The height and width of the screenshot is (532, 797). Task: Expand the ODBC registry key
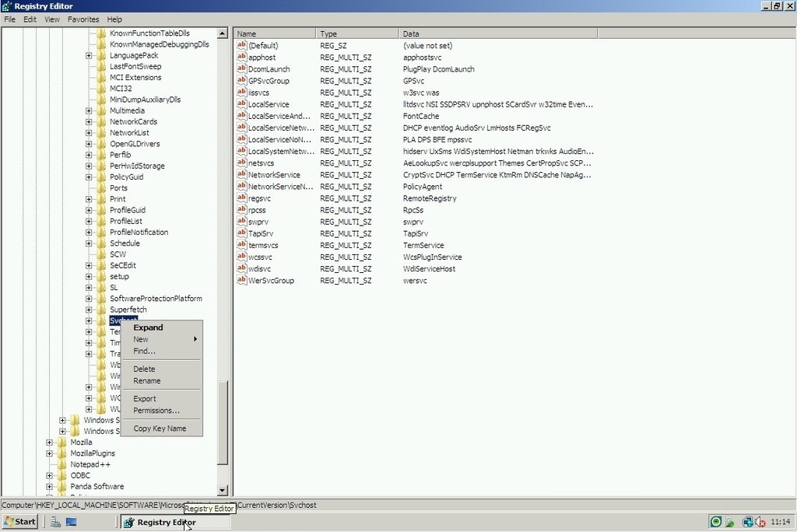point(50,476)
